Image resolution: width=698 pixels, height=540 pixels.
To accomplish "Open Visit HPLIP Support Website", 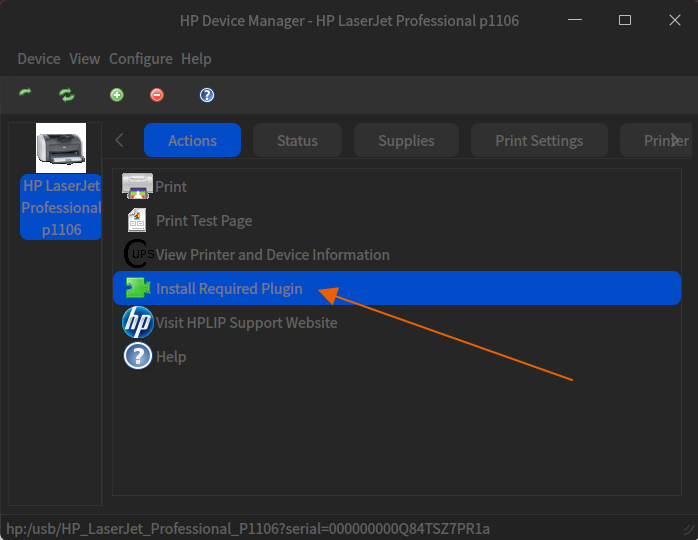I will point(397,322).
